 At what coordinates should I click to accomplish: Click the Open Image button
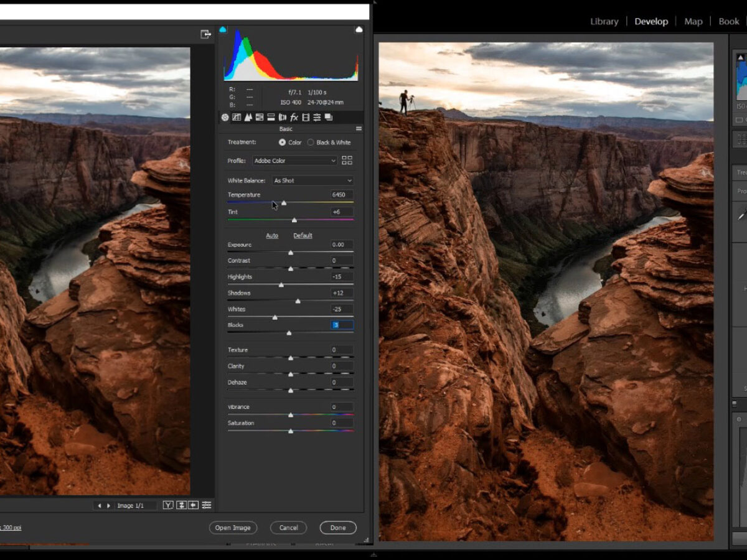pos(233,528)
